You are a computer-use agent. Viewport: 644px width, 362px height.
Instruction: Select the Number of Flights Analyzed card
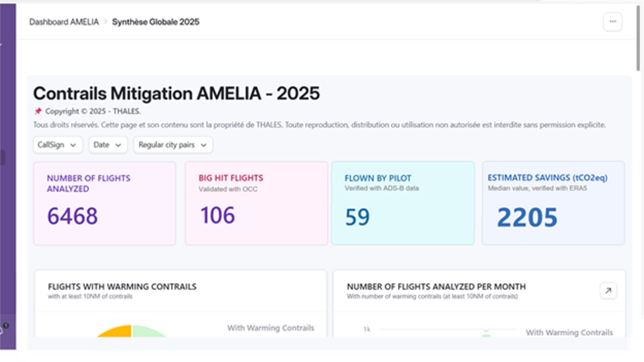click(105, 203)
